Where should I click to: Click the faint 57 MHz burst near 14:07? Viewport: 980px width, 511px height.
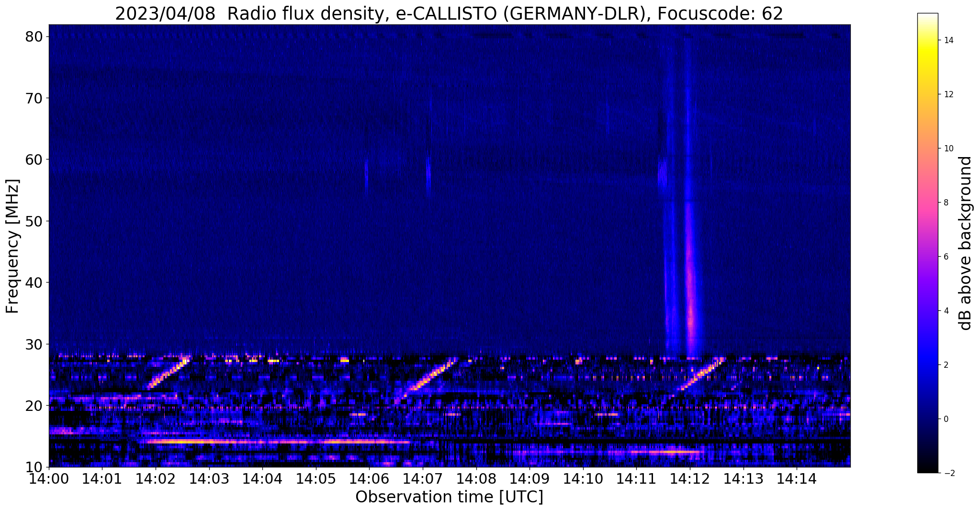[x=428, y=175]
